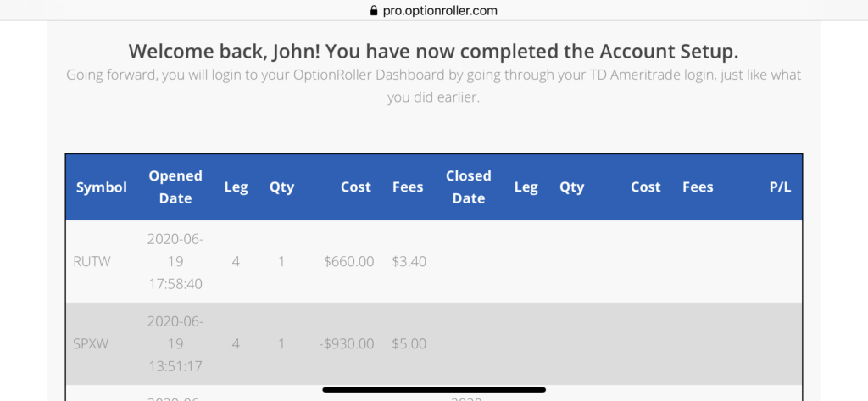The width and height of the screenshot is (868, 401).
Task: Open the pro.optionroller.com address bar
Action: pyautogui.click(x=434, y=10)
